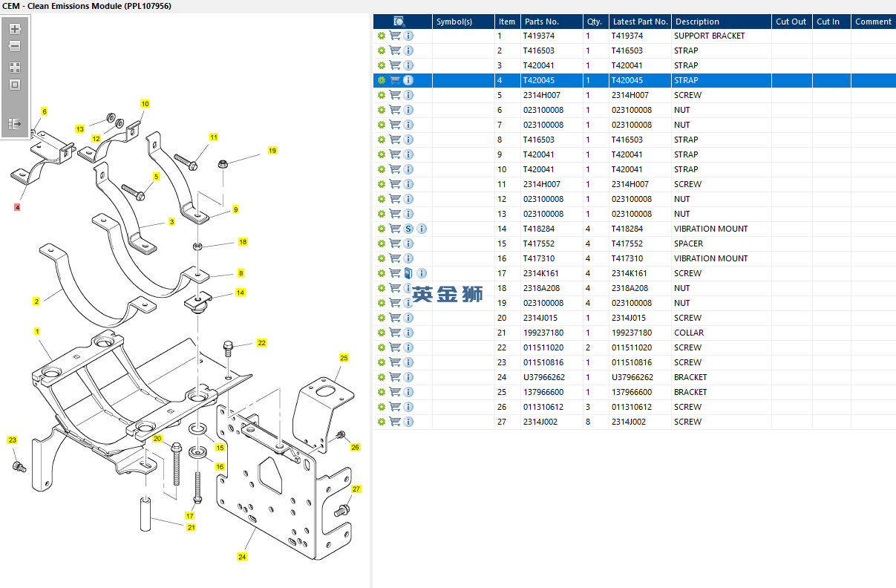Click the red callout label 4 in diagram
This screenshot has width=896, height=588.
click(x=17, y=207)
